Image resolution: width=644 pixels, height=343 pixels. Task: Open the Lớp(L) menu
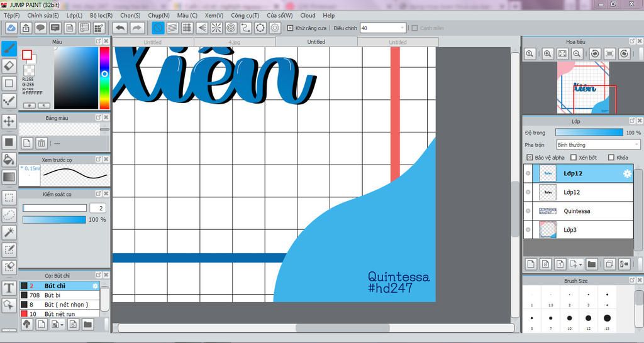point(74,15)
